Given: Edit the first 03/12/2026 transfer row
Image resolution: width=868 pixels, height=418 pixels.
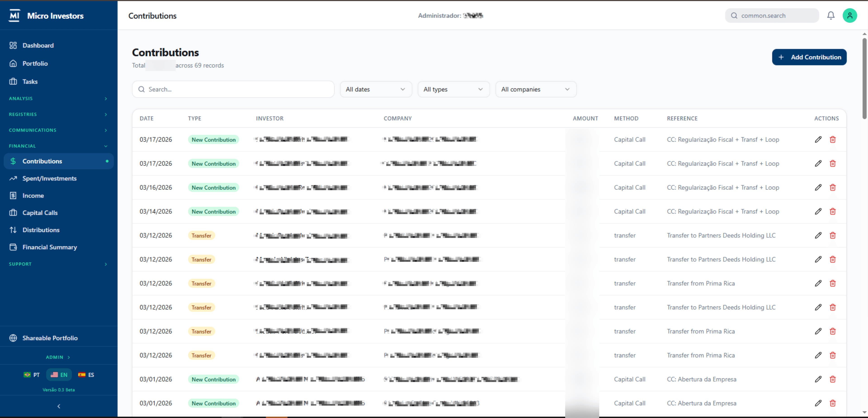Looking at the screenshot, I should 818,235.
